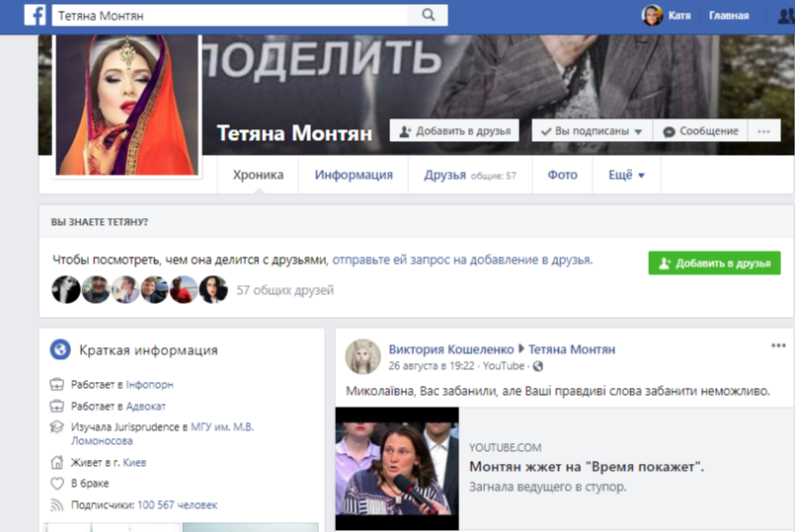795x532 pixels.
Task: Open the Ещё tab dropdown
Action: pos(626,175)
